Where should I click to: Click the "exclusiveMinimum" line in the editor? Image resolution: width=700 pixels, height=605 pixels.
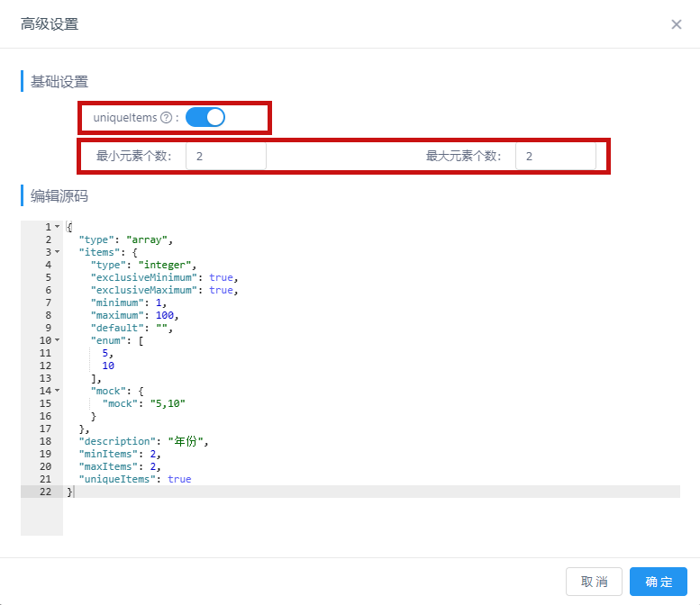[x=162, y=277]
